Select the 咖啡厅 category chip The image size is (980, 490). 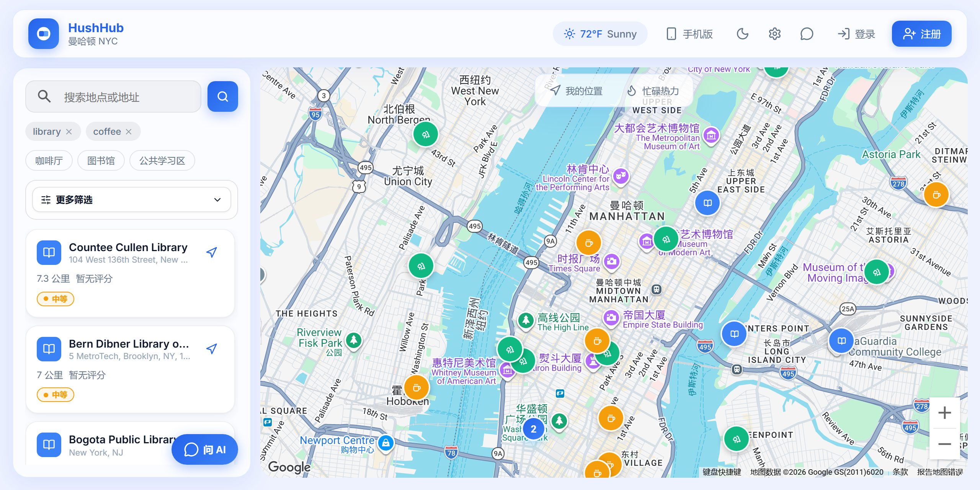pyautogui.click(x=49, y=160)
